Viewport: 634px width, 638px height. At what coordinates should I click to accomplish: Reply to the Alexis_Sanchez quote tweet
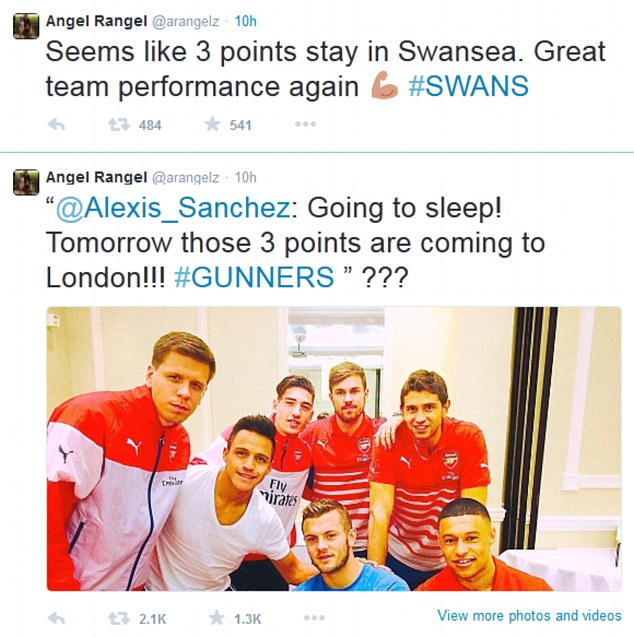pyautogui.click(x=56, y=619)
